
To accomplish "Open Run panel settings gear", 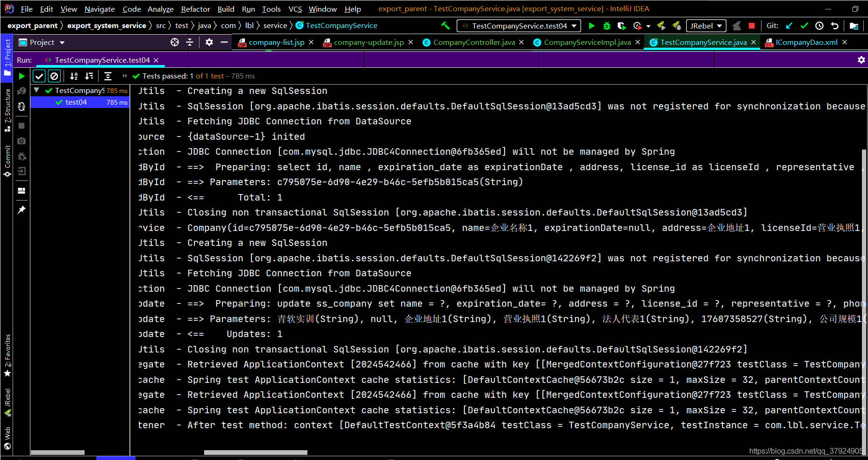I will click(x=861, y=60).
